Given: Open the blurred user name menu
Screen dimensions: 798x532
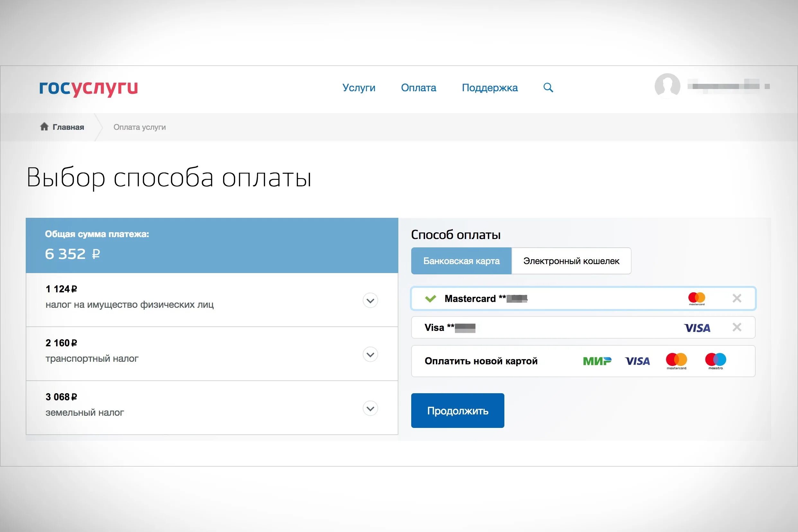Looking at the screenshot, I should 728,86.
